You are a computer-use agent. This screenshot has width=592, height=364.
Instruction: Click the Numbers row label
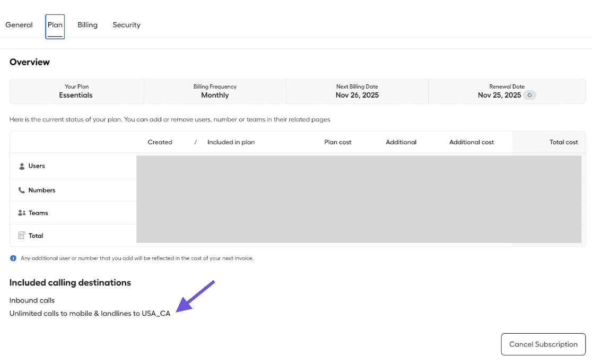point(42,189)
